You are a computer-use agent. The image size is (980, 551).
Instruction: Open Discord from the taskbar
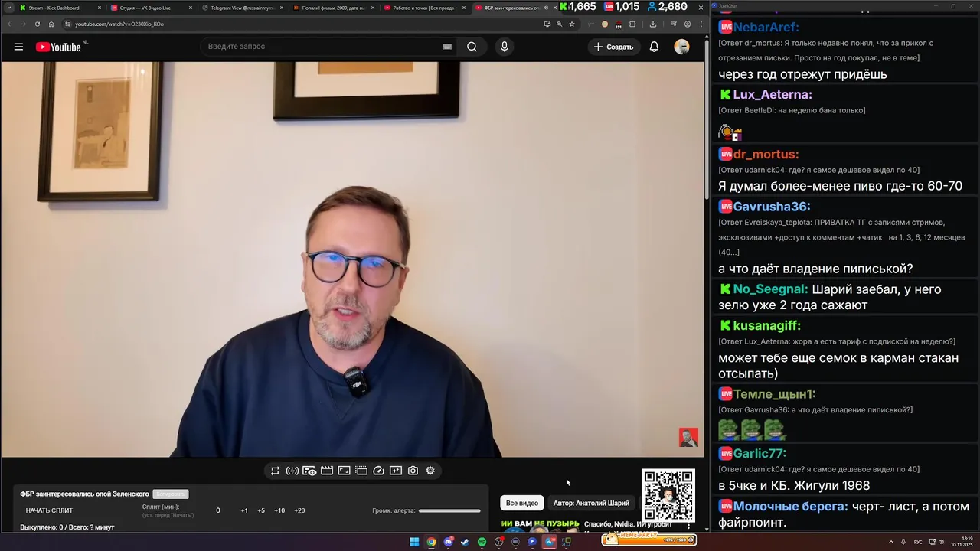pos(448,542)
